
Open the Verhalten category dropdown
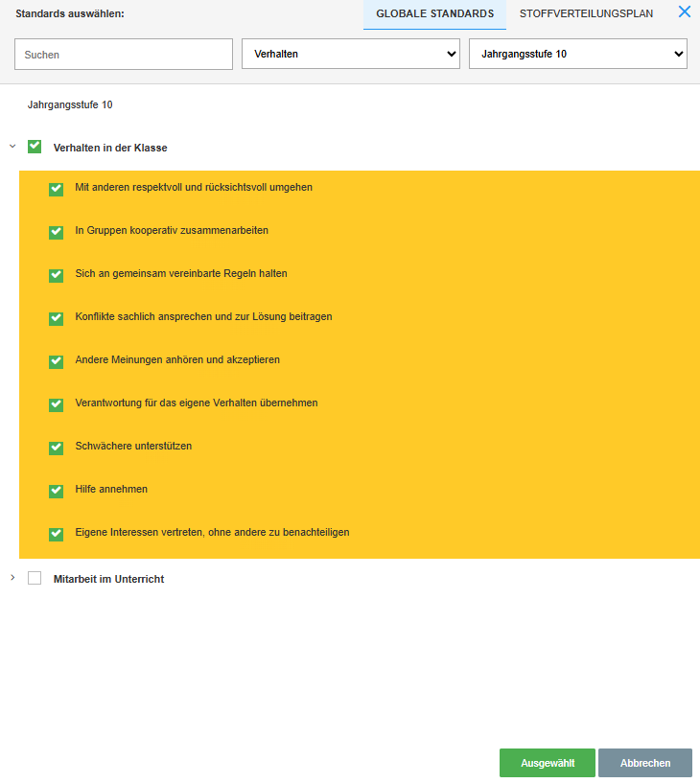(351, 54)
